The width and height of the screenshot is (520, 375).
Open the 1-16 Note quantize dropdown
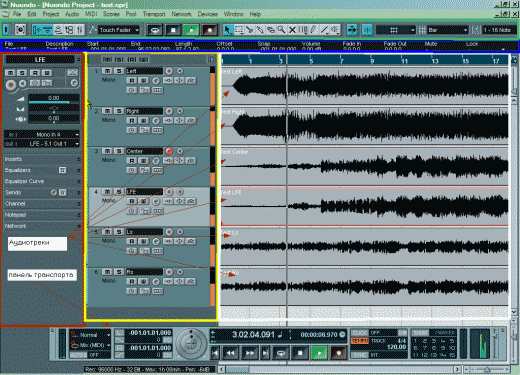(498, 30)
